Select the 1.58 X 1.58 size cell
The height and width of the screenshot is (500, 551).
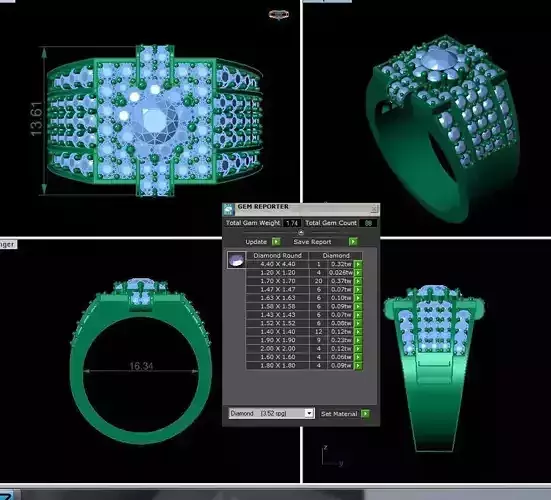tap(278, 306)
